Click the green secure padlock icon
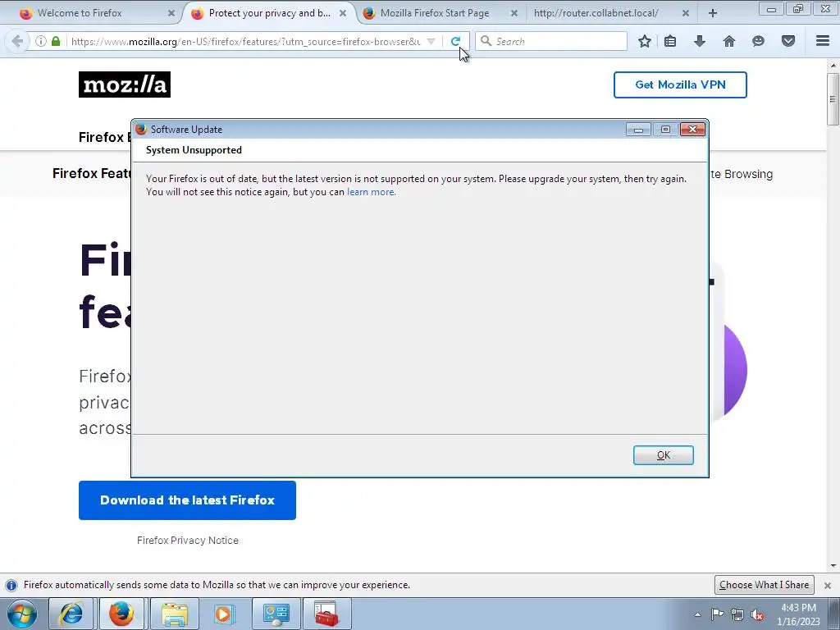This screenshot has height=630, width=840. tap(56, 41)
